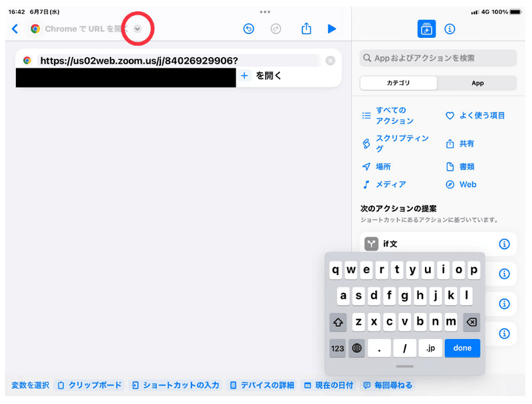Insert 毎回尋ねる variable
532x404 pixels.
(388, 385)
